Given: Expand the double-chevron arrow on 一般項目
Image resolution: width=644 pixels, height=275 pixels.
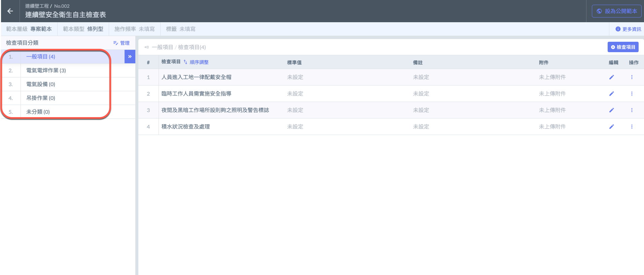Looking at the screenshot, I should pyautogui.click(x=130, y=57).
